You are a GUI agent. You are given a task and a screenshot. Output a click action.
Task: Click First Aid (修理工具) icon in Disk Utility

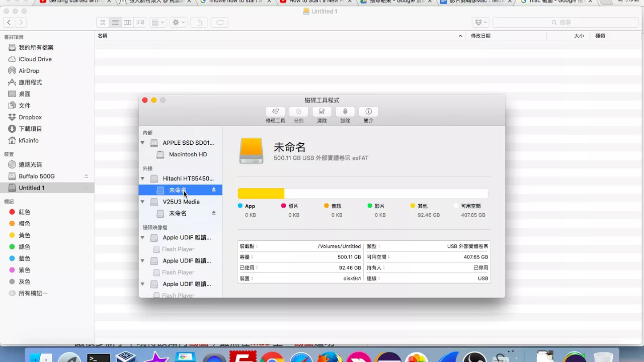[x=275, y=112]
